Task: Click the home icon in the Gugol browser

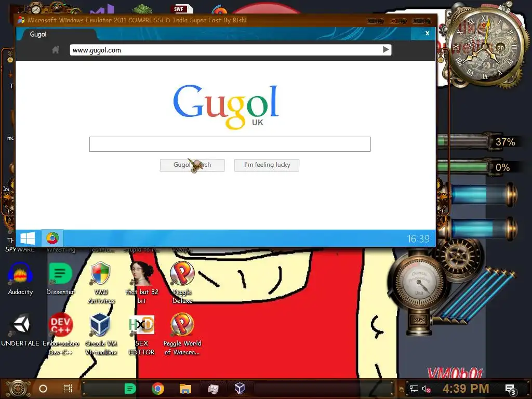Action: 56,50
